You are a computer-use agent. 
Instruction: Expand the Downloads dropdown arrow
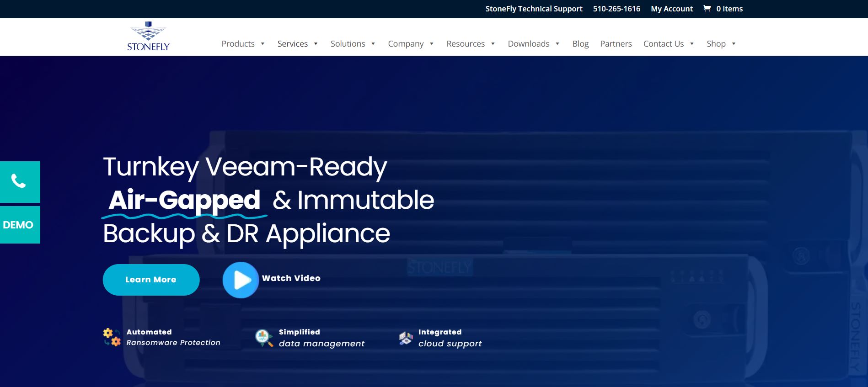click(x=557, y=44)
